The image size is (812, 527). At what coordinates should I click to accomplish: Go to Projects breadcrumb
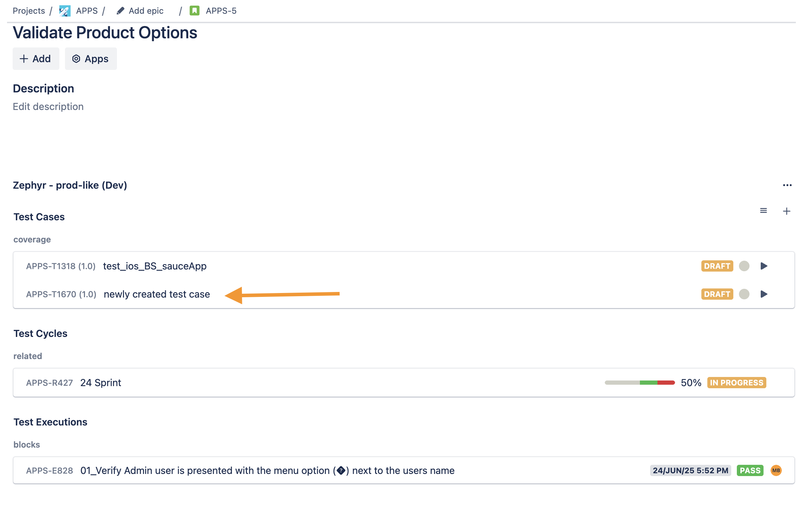tap(29, 11)
